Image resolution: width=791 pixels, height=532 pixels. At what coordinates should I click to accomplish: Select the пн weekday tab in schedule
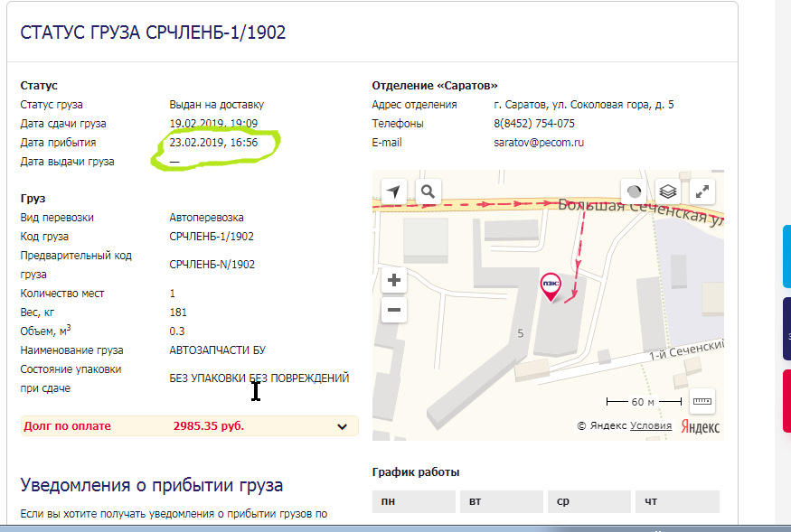[413, 500]
